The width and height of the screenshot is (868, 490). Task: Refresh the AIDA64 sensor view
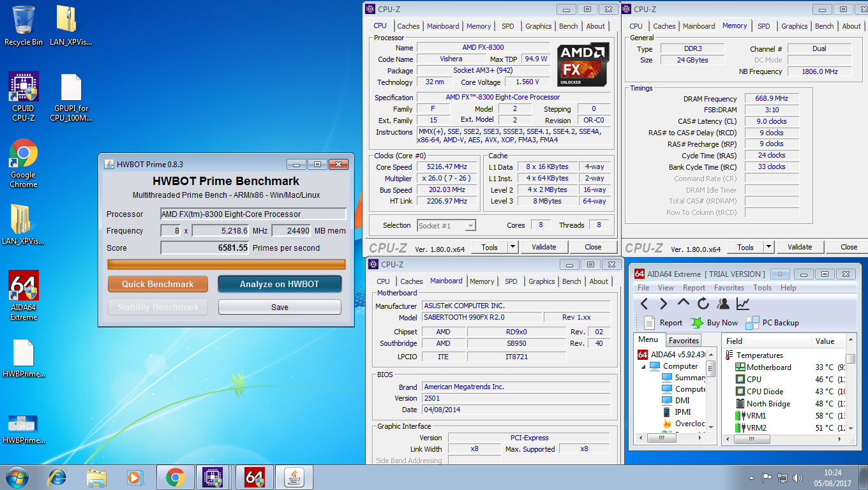(x=703, y=304)
